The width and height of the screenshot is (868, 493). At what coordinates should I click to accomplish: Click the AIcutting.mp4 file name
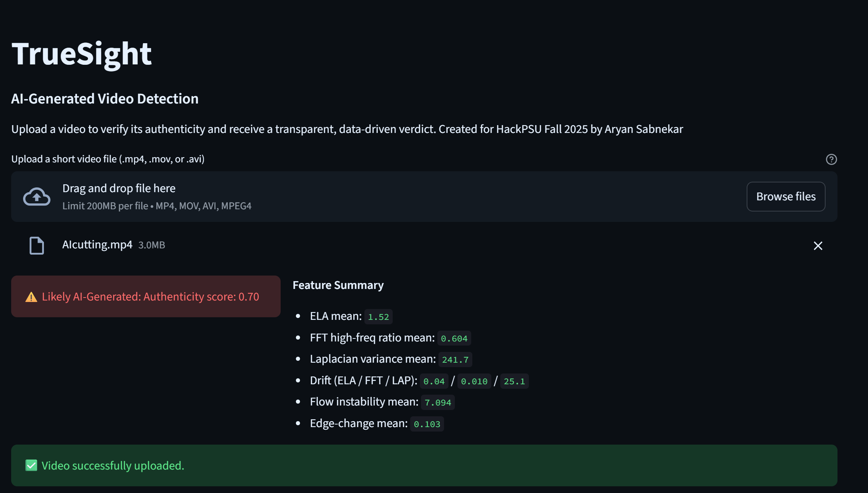pyautogui.click(x=97, y=245)
